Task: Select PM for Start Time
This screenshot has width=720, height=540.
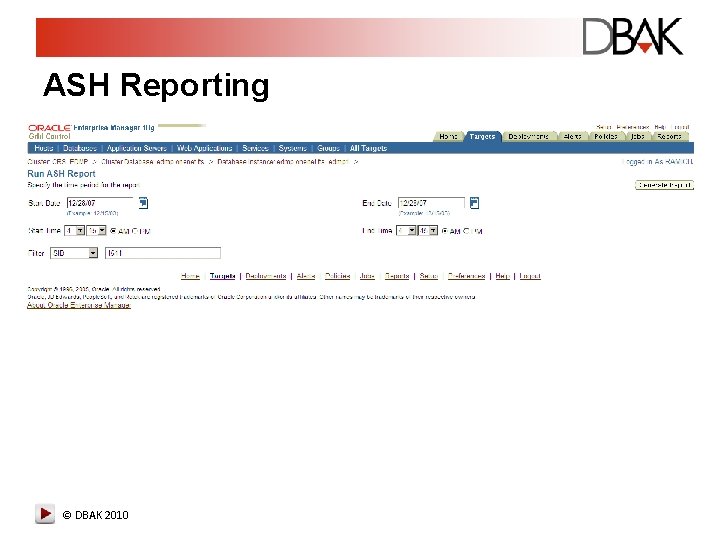Action: pyautogui.click(x=135, y=231)
